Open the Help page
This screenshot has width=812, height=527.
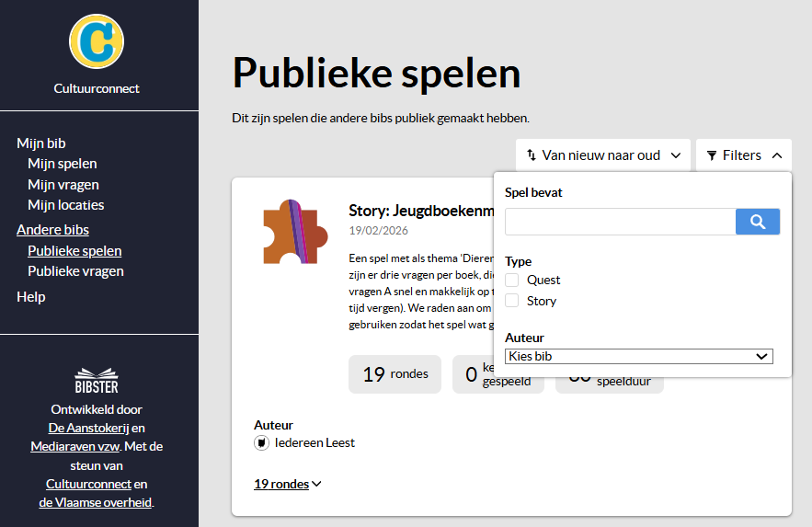[x=31, y=297]
